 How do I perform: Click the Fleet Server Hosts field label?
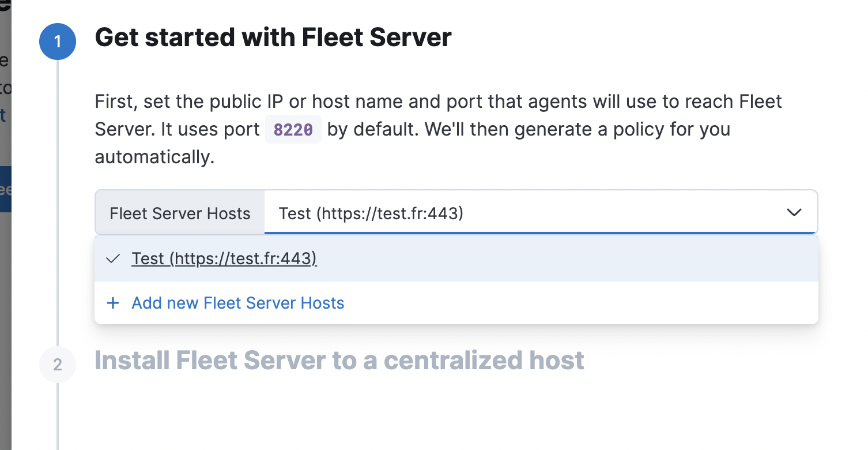[x=179, y=213]
